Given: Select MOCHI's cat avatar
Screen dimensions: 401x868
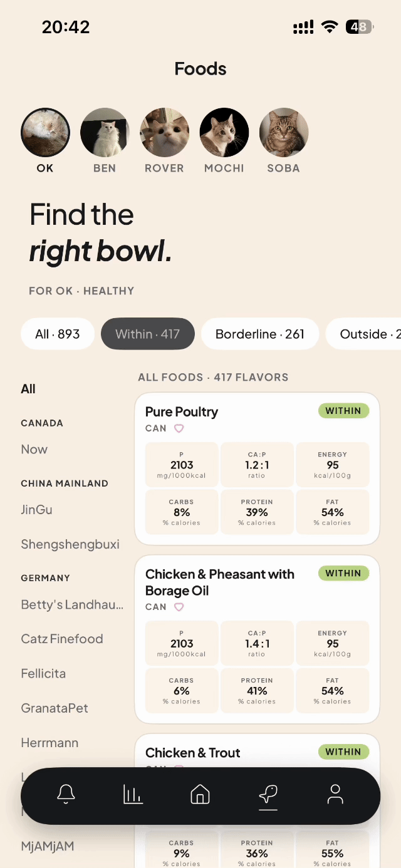Looking at the screenshot, I should [x=224, y=132].
